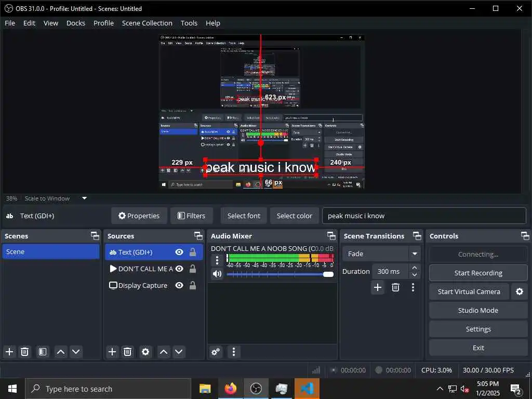Open the Scene Collection menu
The height and width of the screenshot is (399, 532).
pos(147,23)
